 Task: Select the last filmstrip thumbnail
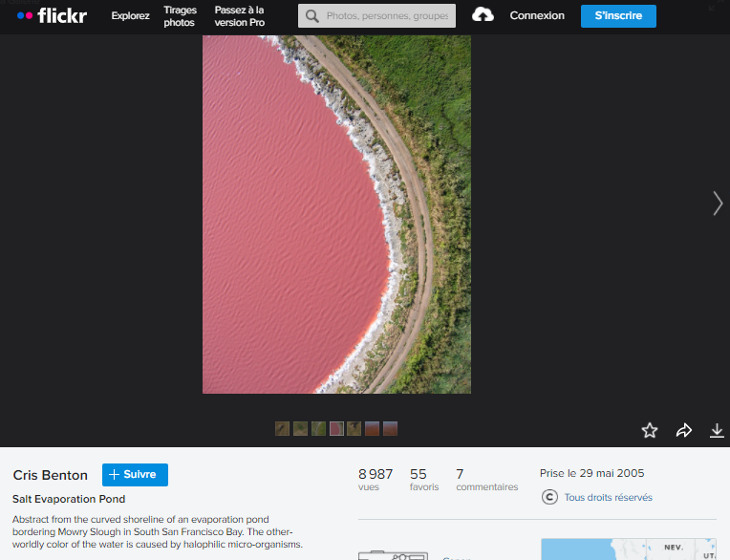[x=390, y=428]
